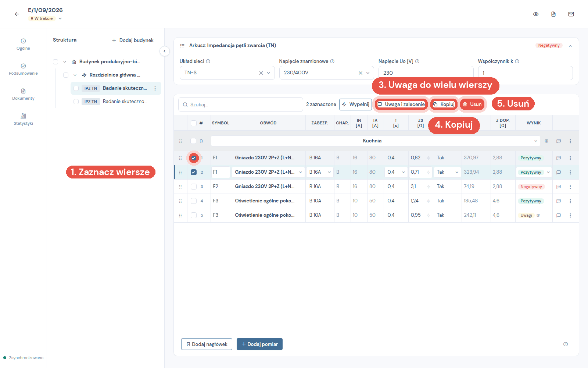Check the Rozdzielnica główna checkbox
588x368 pixels.
click(66, 75)
